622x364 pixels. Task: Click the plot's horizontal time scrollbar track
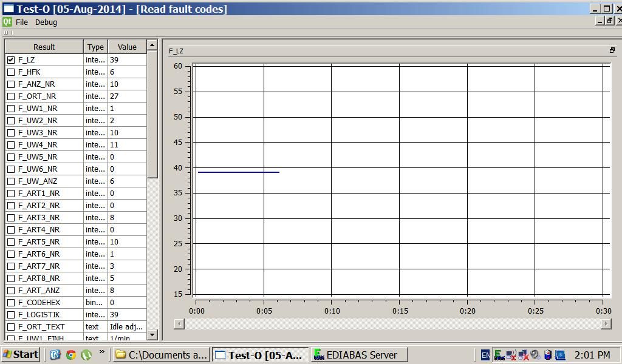[x=392, y=323]
